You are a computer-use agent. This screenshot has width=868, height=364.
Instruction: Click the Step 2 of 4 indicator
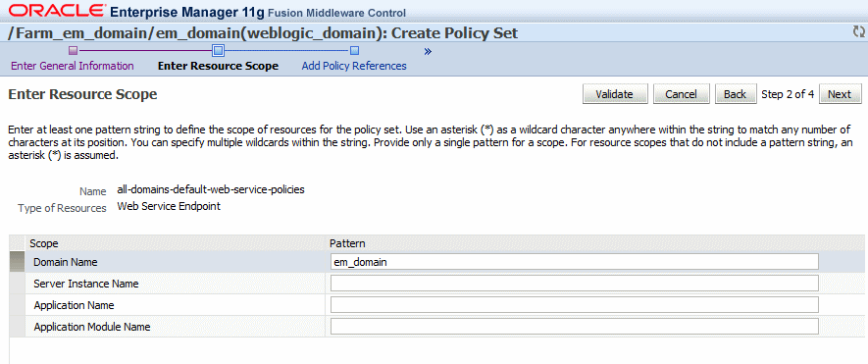788,94
